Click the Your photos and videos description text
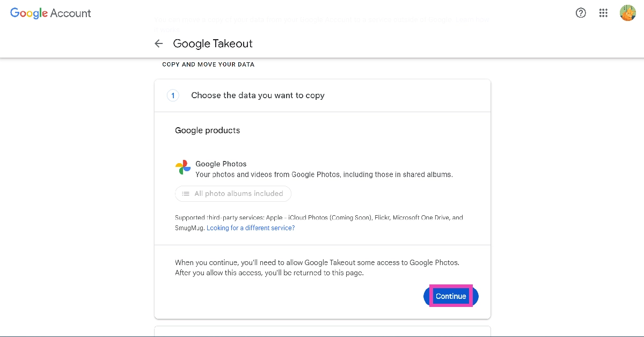The image size is (644, 337). [x=324, y=174]
